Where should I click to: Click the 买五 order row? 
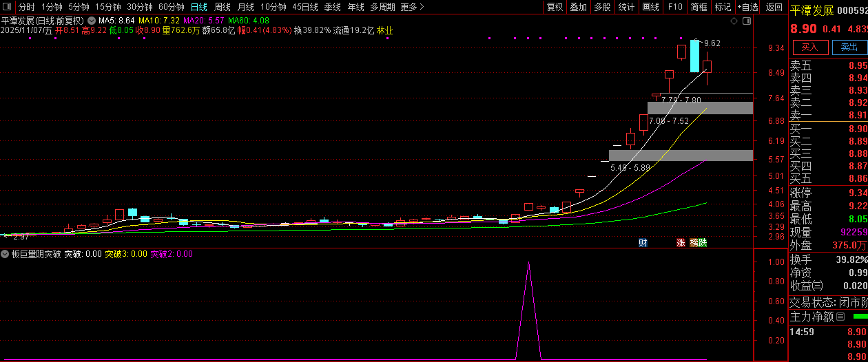(x=828, y=178)
